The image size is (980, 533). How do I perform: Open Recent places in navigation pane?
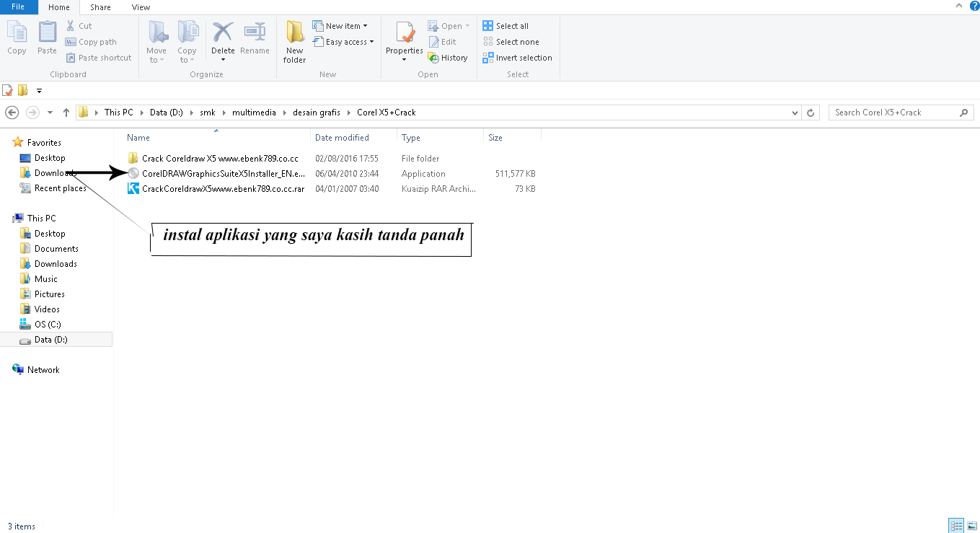point(53,188)
